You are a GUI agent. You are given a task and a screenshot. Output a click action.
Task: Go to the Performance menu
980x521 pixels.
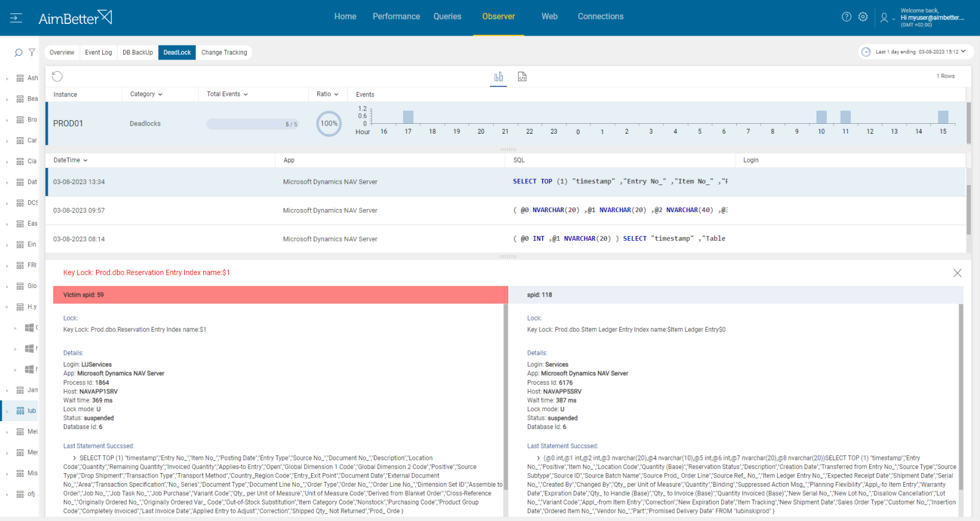click(x=396, y=17)
